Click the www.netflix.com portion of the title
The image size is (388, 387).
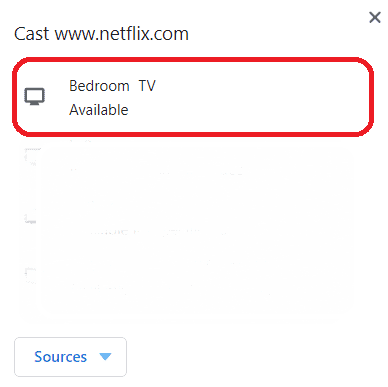[122, 34]
